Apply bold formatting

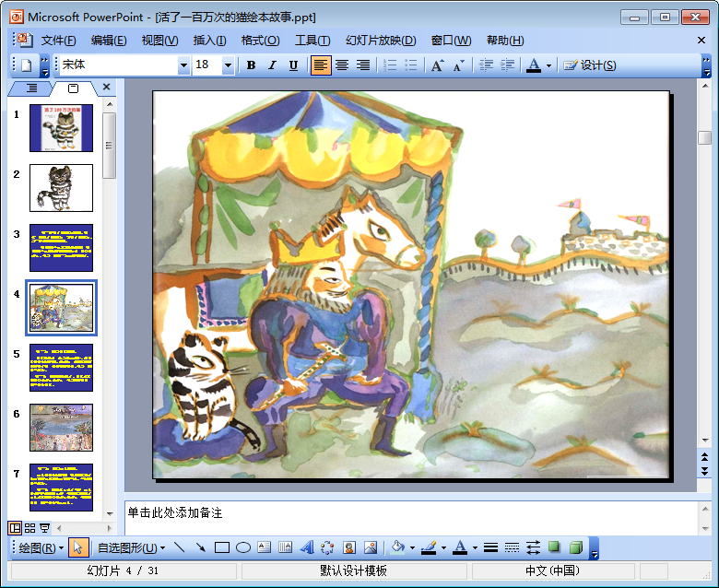(251, 65)
